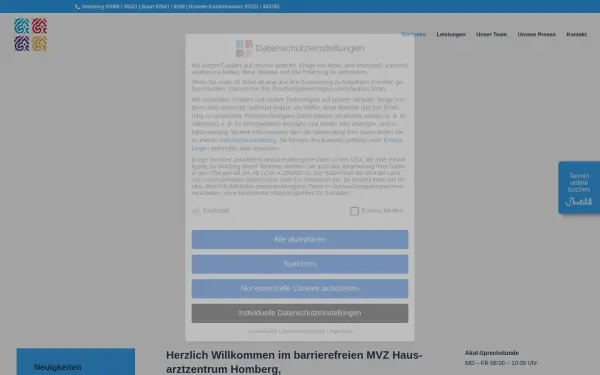Click the Alle akzeptieren button
The image size is (600, 375).
point(300,240)
